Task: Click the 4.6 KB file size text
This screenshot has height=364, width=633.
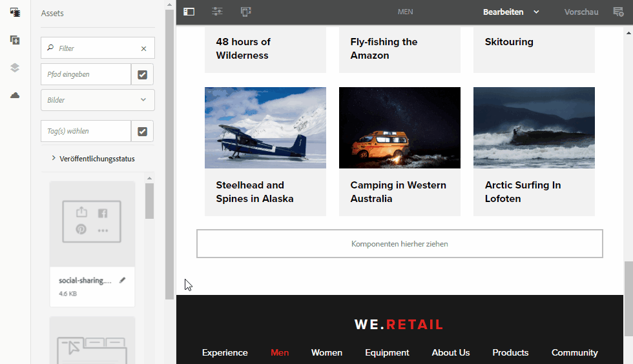Action: (x=68, y=294)
